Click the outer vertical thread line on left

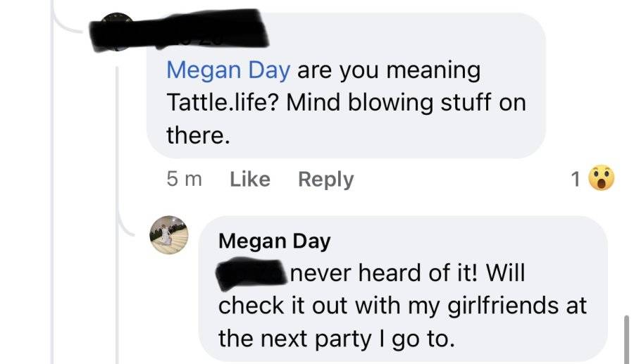[x=51, y=182]
